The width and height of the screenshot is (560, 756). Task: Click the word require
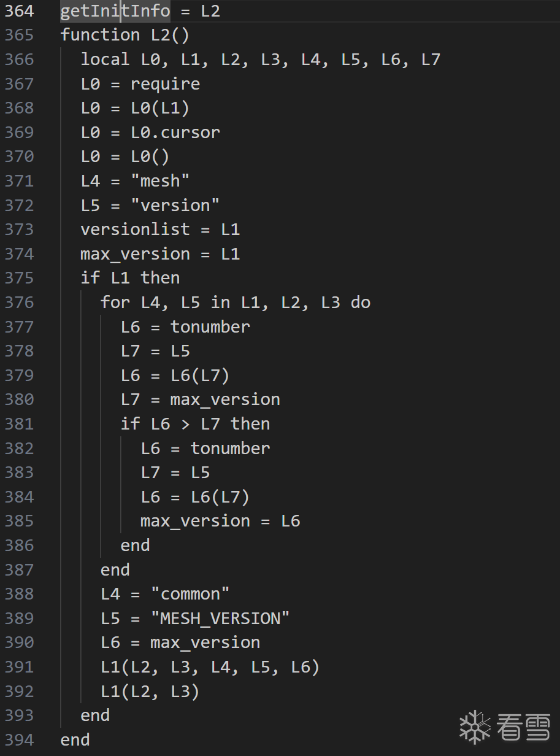coord(165,84)
